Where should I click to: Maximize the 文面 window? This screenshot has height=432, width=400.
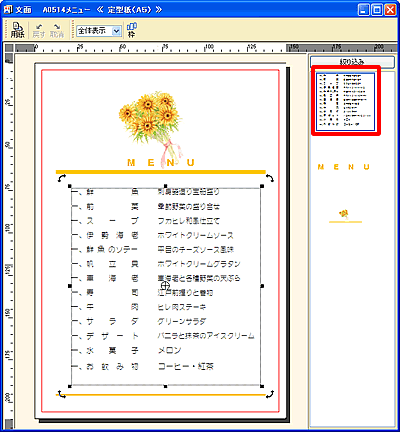point(377,10)
